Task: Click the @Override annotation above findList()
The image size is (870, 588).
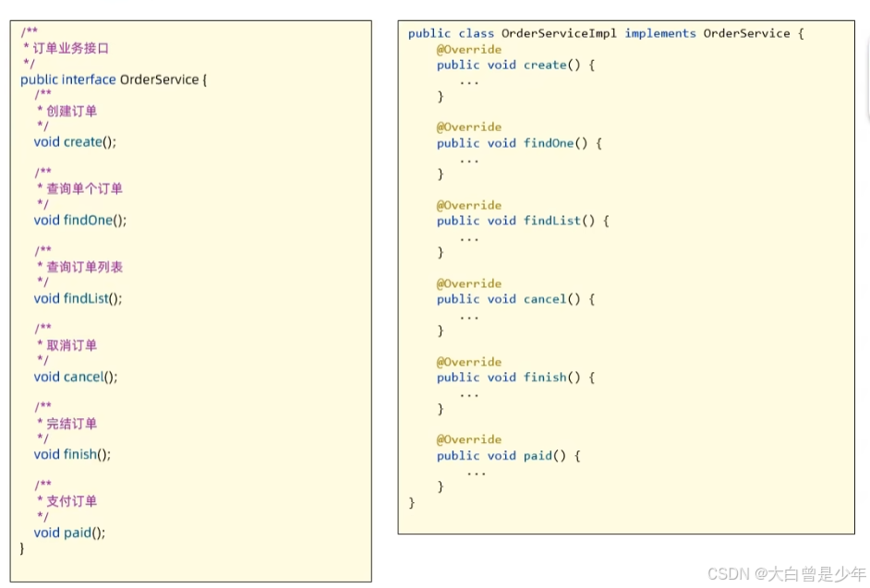Action: click(x=470, y=205)
